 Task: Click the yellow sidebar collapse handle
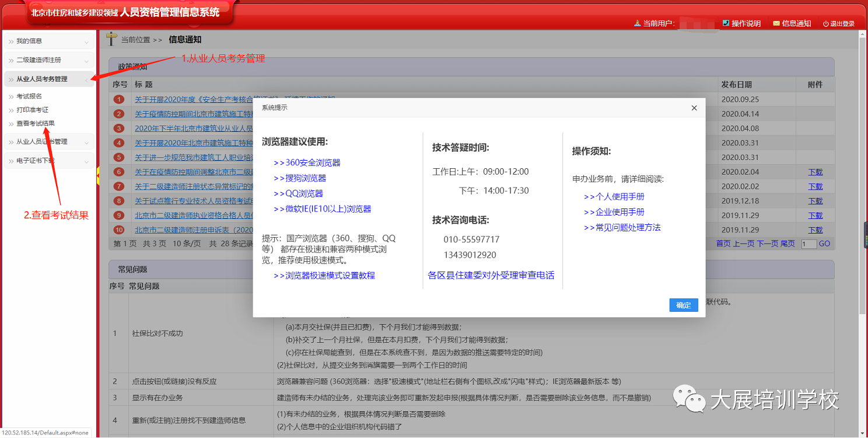pyautogui.click(x=98, y=173)
